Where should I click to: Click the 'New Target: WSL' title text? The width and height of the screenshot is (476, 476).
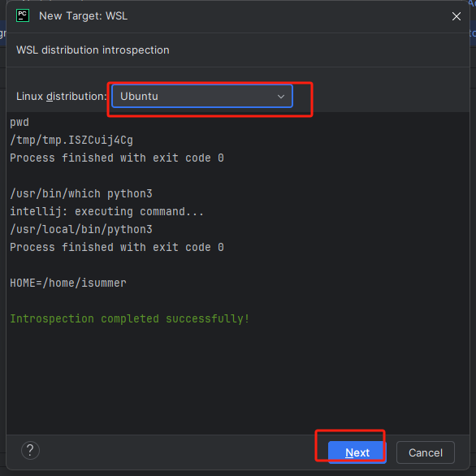click(x=83, y=15)
